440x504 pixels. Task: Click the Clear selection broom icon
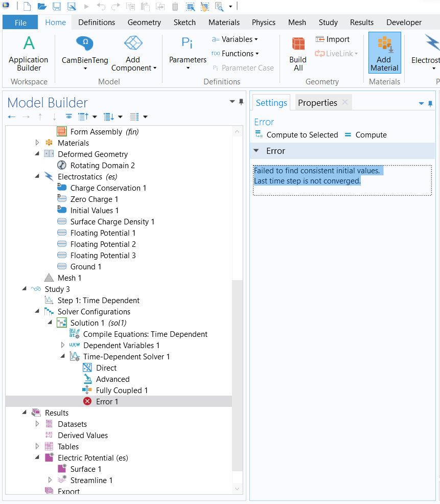[x=205, y=6]
